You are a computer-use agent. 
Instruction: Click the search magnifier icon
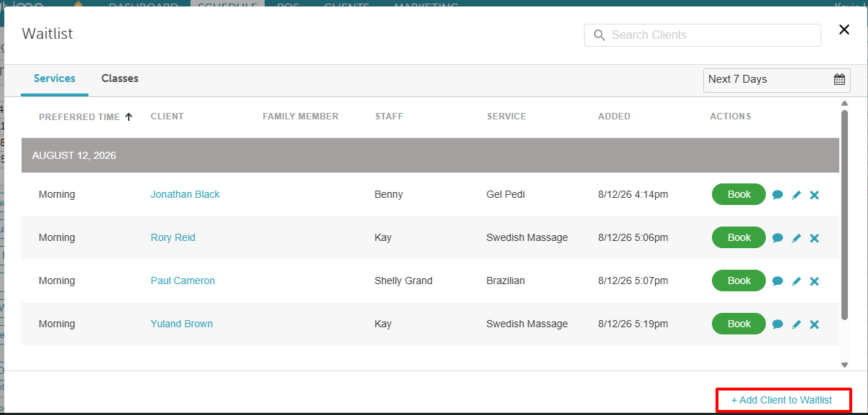(x=599, y=35)
